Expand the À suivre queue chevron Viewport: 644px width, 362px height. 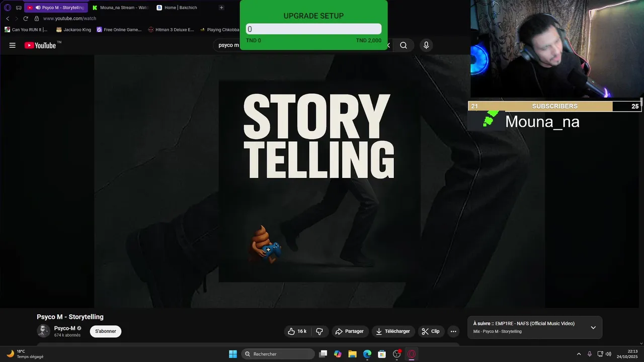pyautogui.click(x=593, y=328)
